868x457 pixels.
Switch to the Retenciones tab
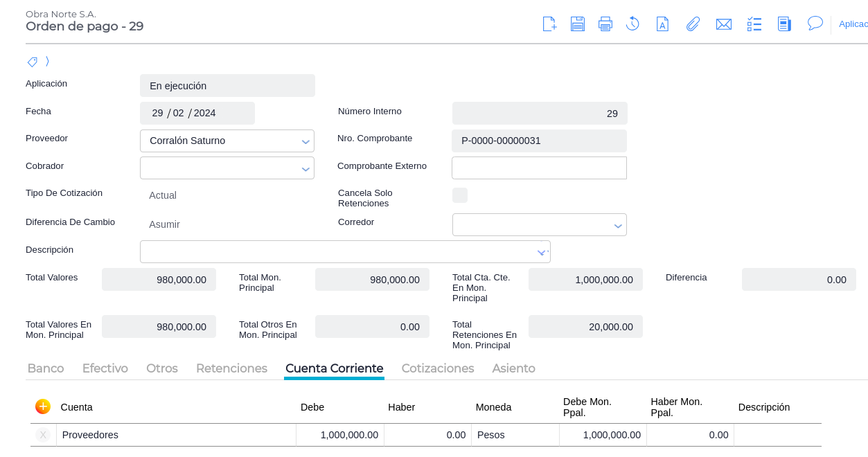tap(231, 368)
